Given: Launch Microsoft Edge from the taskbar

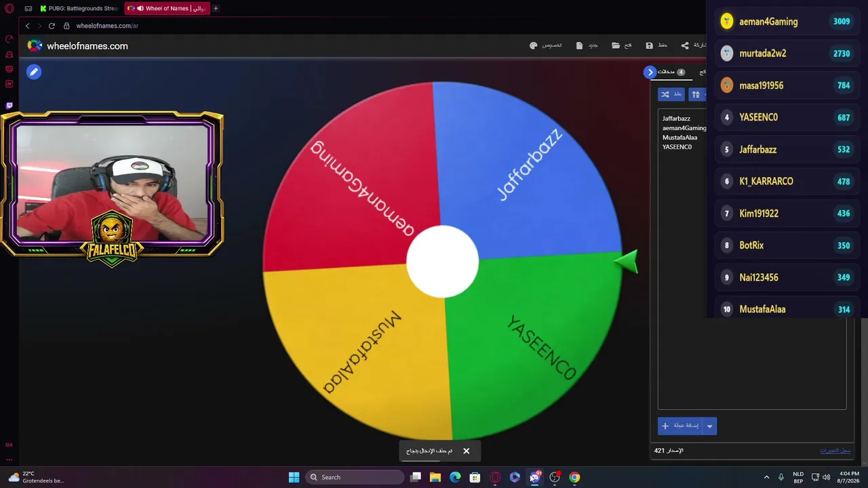Looking at the screenshot, I should [x=455, y=477].
